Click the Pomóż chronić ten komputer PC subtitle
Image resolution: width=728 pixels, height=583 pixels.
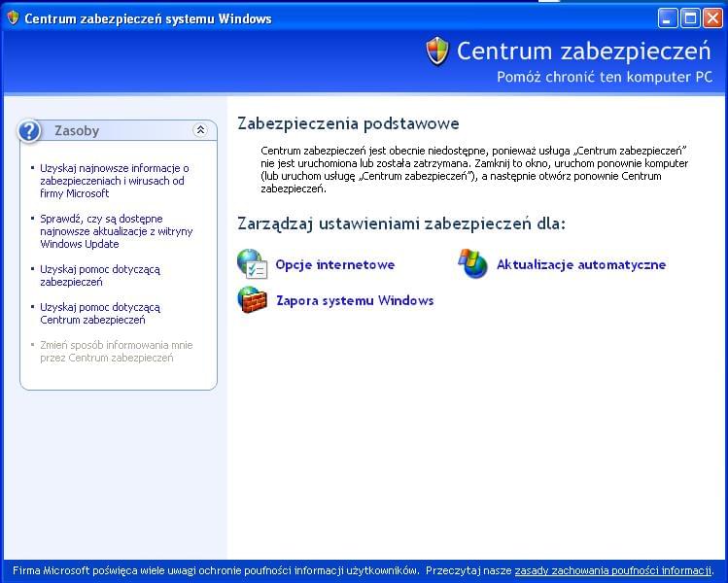pyautogui.click(x=605, y=77)
